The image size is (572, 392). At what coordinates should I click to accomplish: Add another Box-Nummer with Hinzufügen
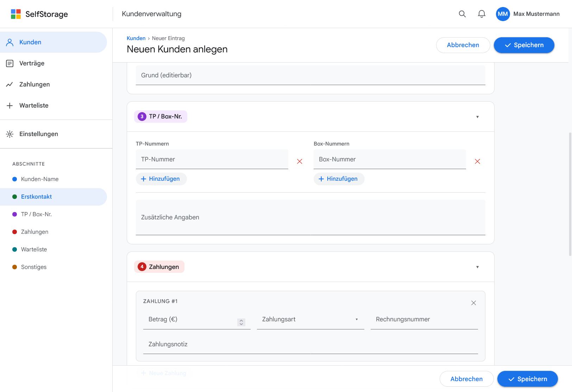pyautogui.click(x=339, y=179)
